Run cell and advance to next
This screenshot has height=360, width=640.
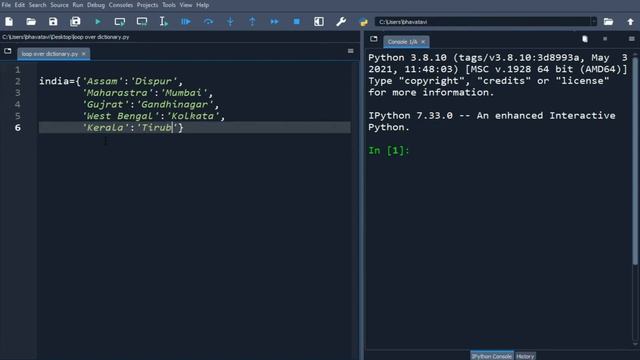[x=142, y=22]
